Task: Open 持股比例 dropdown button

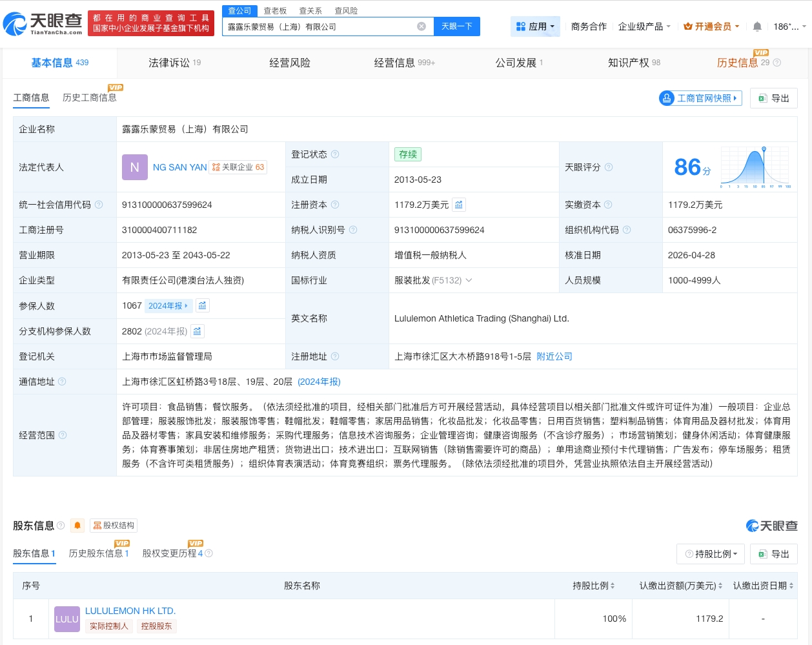Action: (711, 554)
